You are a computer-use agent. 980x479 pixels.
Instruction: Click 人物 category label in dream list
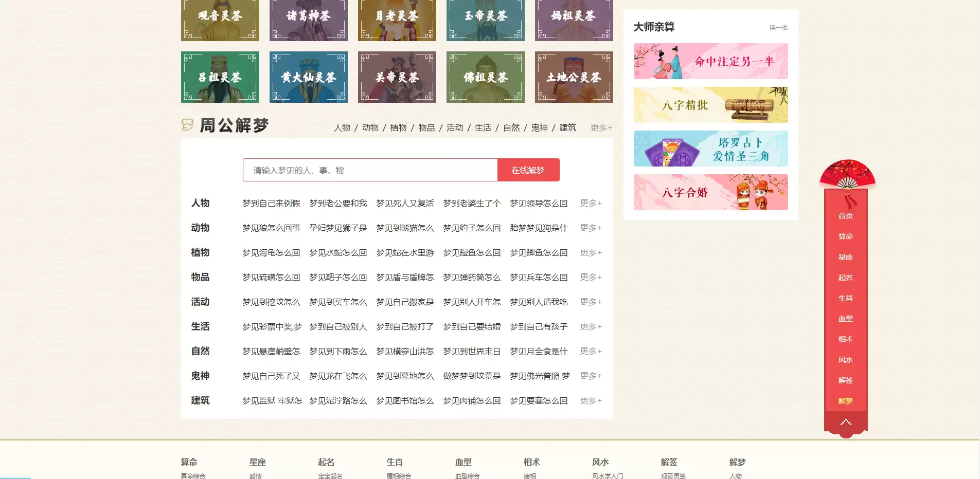tap(201, 203)
